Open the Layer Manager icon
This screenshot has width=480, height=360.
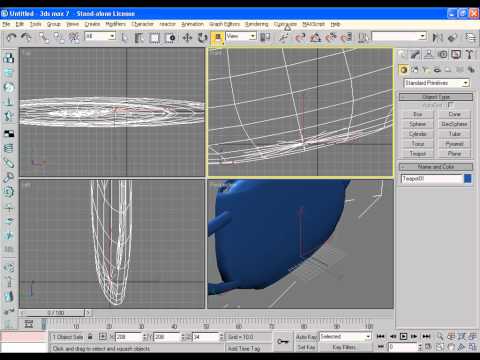471,37
